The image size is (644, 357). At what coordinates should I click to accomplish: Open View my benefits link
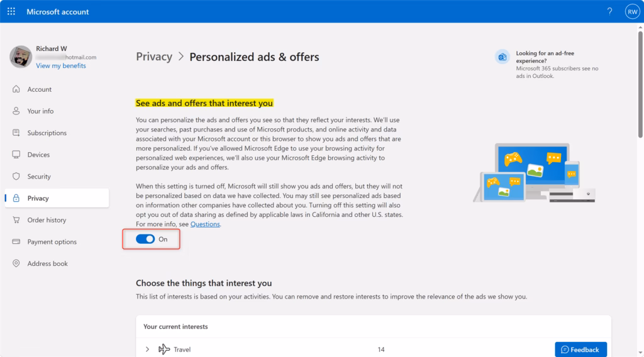point(61,65)
